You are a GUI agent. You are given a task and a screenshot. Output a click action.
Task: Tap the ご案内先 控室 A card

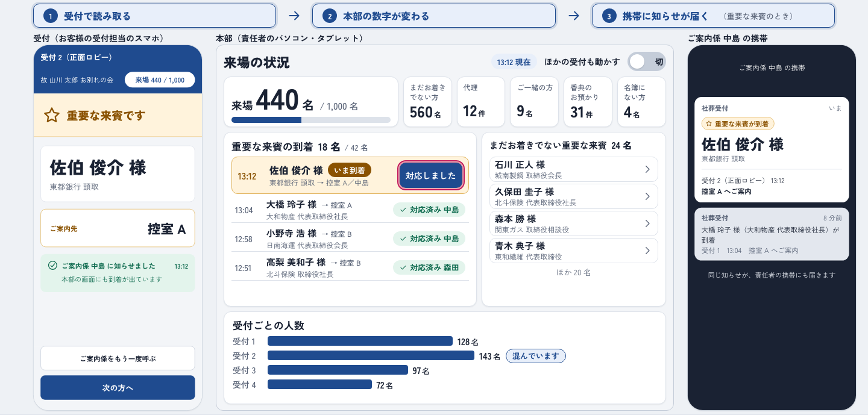(x=118, y=228)
